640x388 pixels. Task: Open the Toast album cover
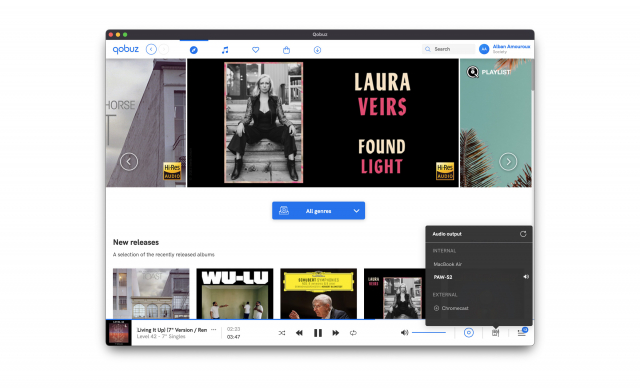coord(151,293)
